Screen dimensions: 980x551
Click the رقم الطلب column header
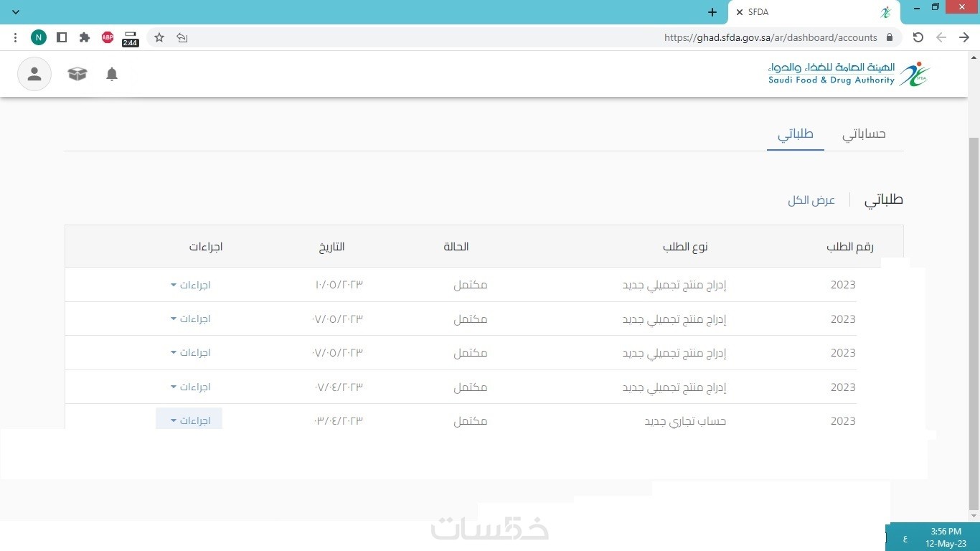tap(850, 247)
